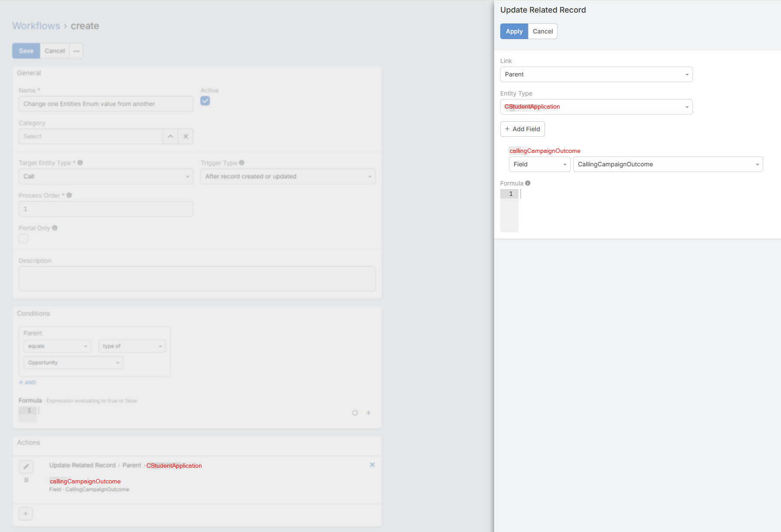Viewport: 781px width, 532px height.
Task: Toggle the Active checkbox
Action: (x=205, y=101)
